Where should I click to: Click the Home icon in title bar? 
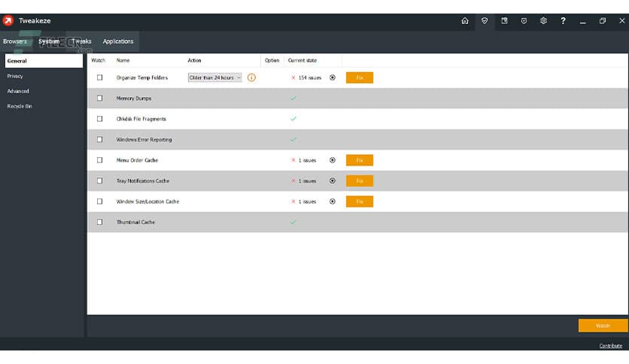(465, 21)
